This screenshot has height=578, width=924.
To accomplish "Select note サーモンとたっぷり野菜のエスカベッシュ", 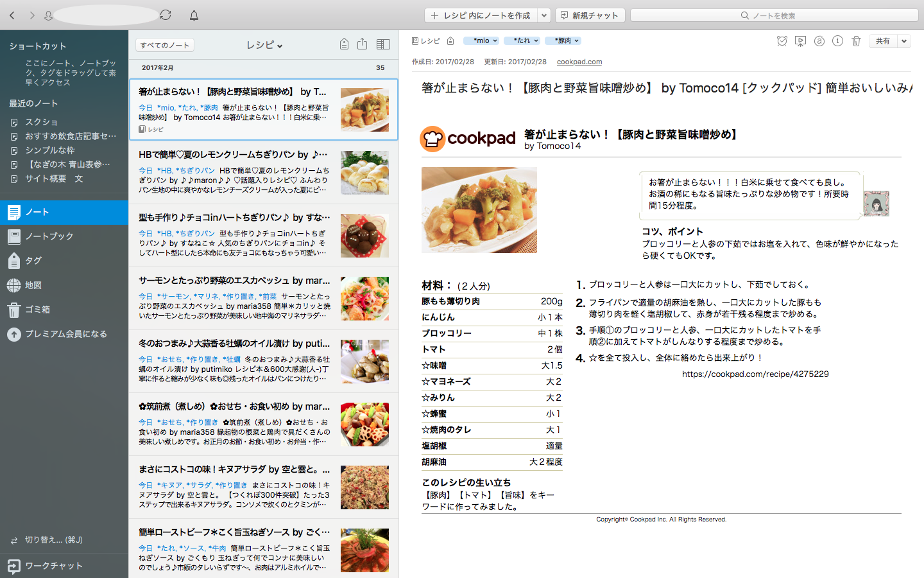I will [x=264, y=298].
